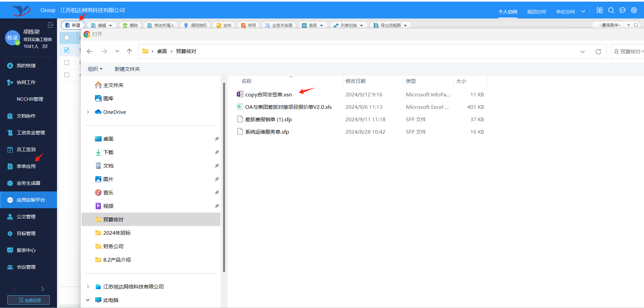This screenshot has width=644, height=308.
Task: Uncheck the checked row checkbox in list
Action: 67,50
